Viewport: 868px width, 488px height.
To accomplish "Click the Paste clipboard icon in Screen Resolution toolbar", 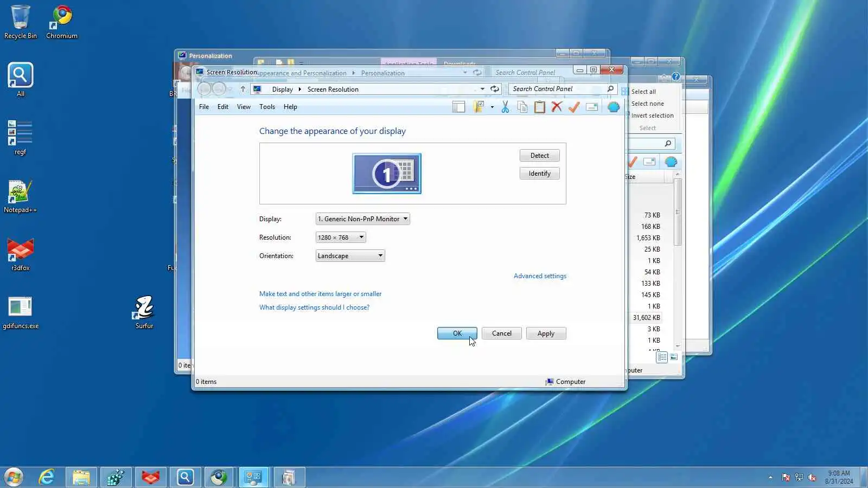I will coord(539,107).
